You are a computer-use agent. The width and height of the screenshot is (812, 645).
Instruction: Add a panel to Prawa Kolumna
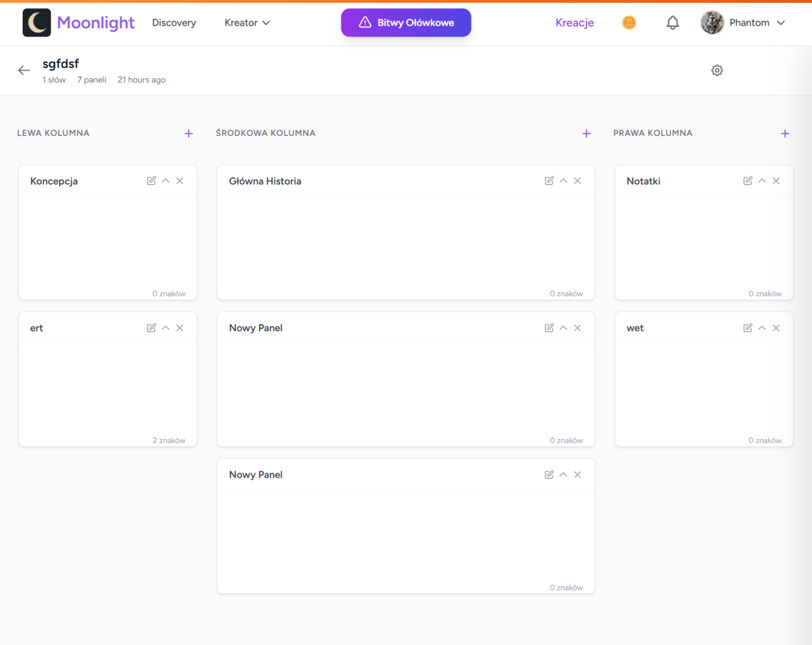click(x=785, y=134)
